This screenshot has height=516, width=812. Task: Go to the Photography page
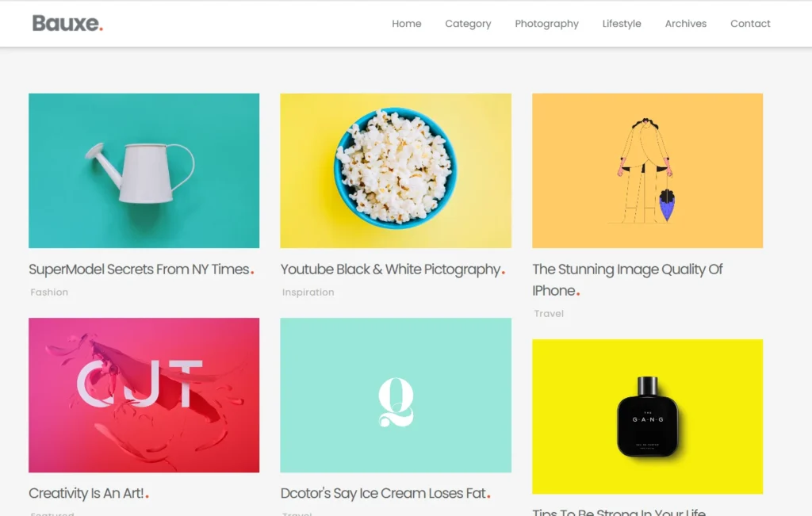click(546, 24)
